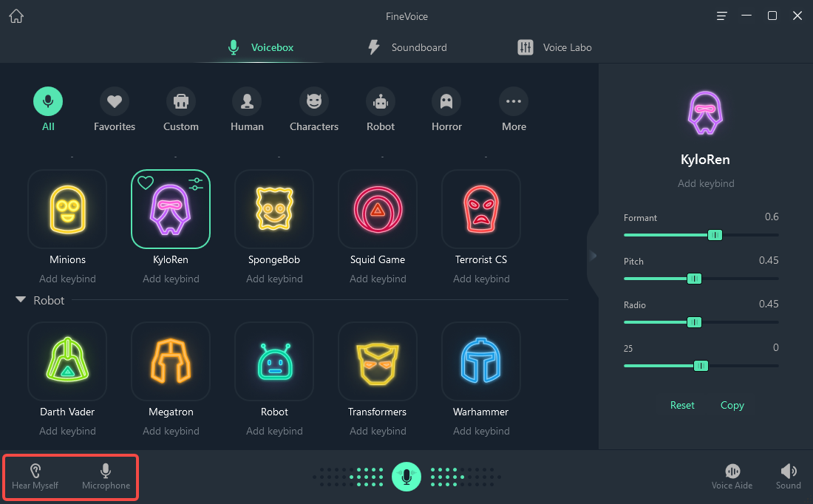Pick the Warhammer voice
The image size is (813, 504).
click(x=481, y=361)
